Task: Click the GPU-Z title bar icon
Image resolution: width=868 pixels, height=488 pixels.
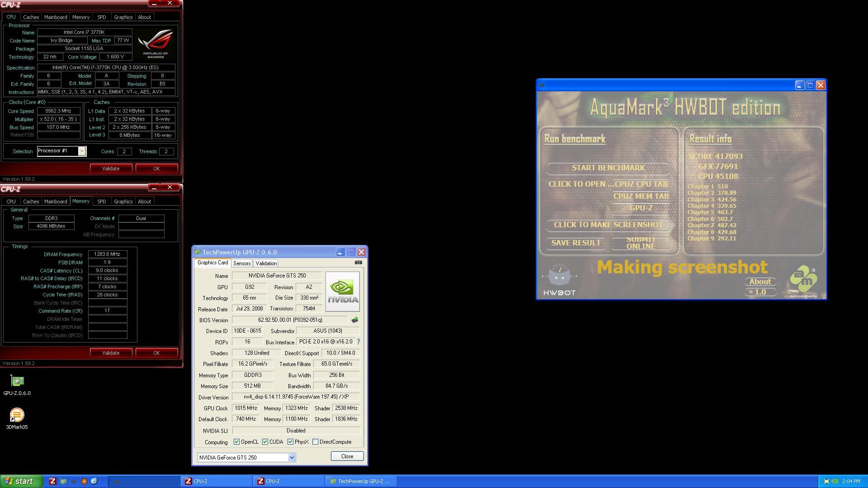Action: pos(197,252)
